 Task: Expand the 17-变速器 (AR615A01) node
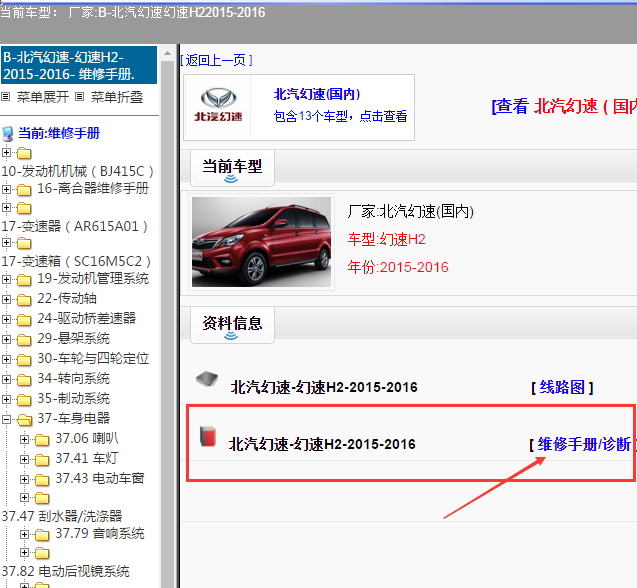[6, 207]
